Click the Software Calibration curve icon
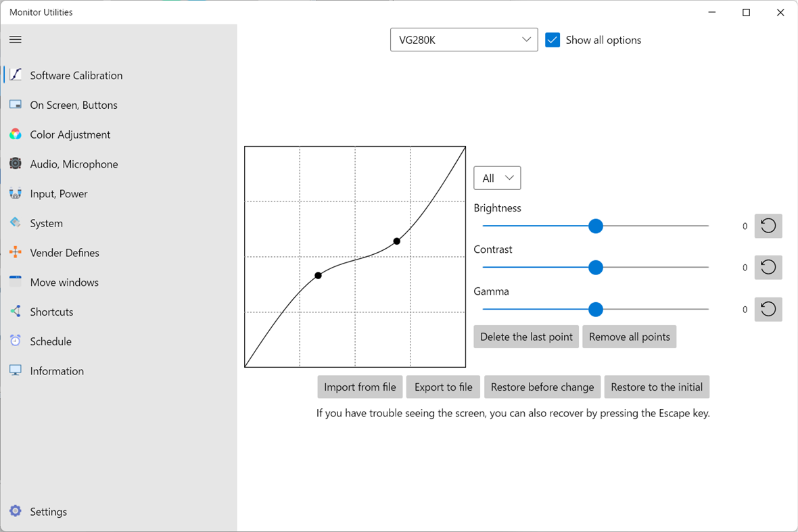This screenshot has width=798, height=532. [15, 74]
